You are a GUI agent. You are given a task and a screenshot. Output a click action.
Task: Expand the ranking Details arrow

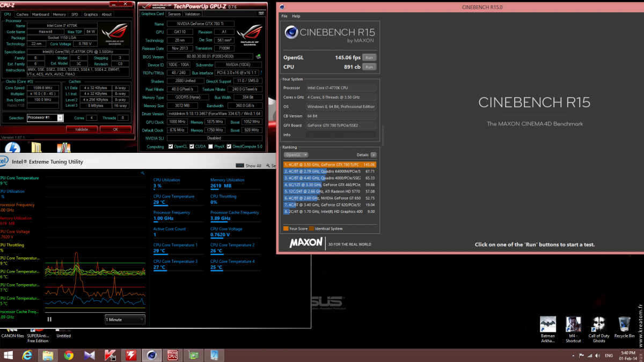(374, 154)
